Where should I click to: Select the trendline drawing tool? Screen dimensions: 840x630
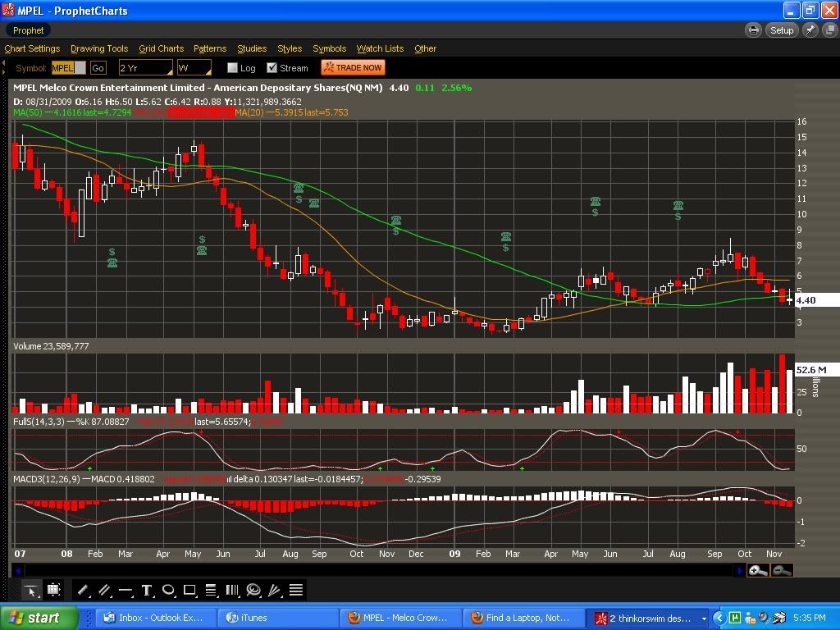tap(83, 591)
